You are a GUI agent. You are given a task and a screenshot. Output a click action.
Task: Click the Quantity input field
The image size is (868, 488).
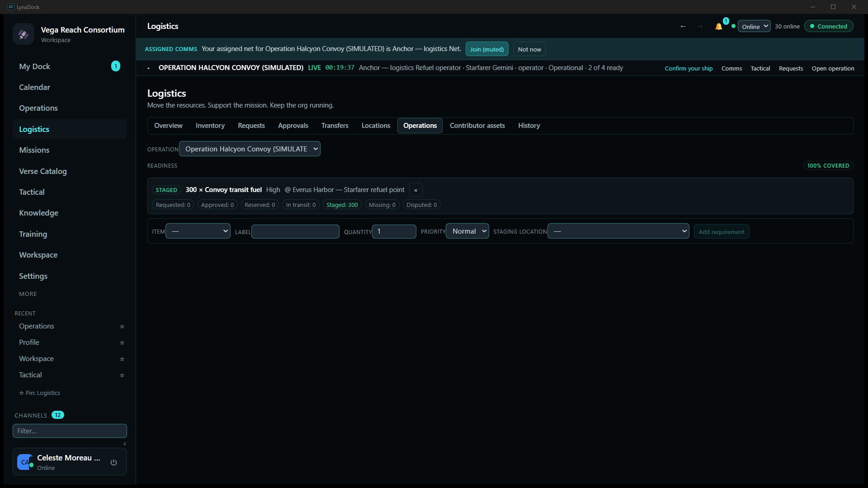click(394, 231)
